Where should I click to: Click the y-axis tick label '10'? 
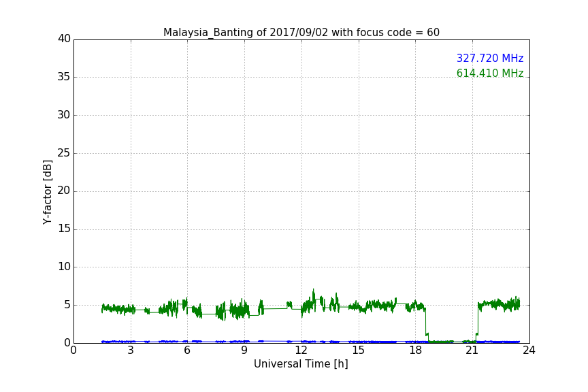[x=64, y=267]
